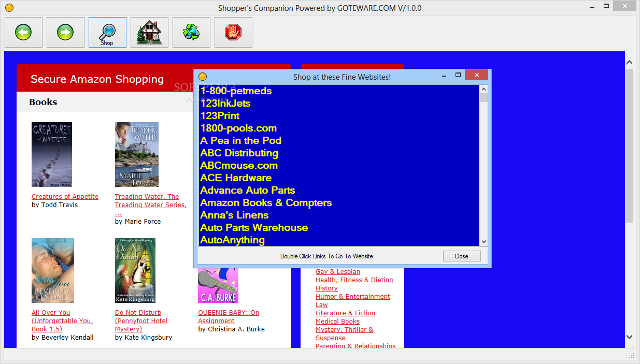
Task: Open Law category link
Action: [x=322, y=305]
